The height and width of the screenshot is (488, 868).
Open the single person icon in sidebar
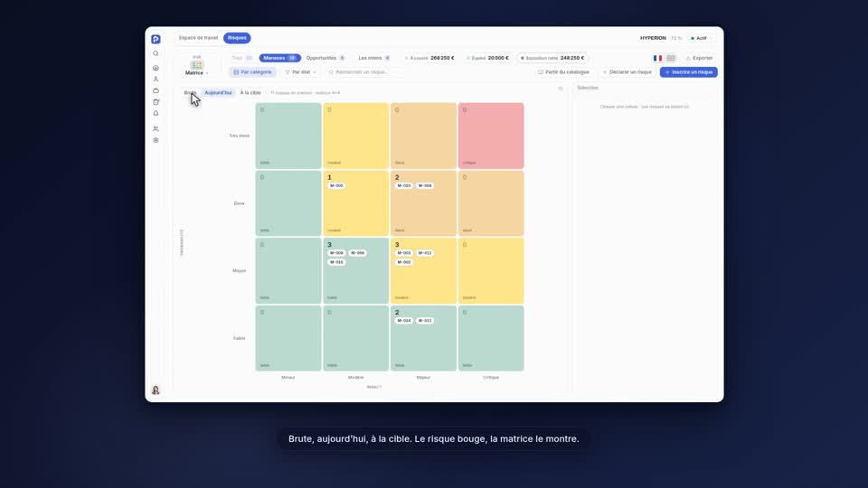156,80
